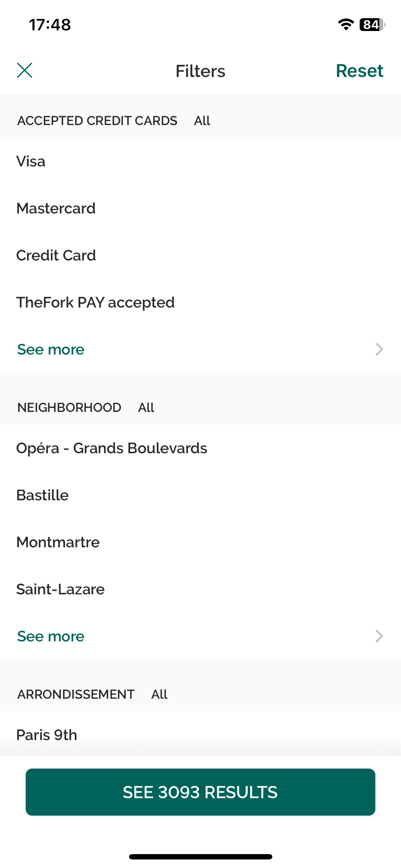Select the Mastercard filter option

coord(200,208)
